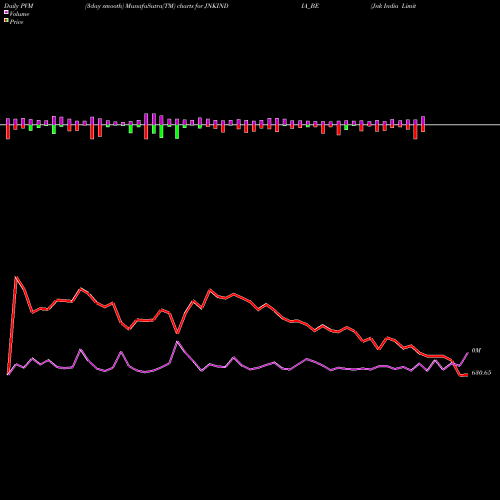The width and height of the screenshot is (500, 500).
Task: Click the Jnk India company name text
Action: (393, 6)
